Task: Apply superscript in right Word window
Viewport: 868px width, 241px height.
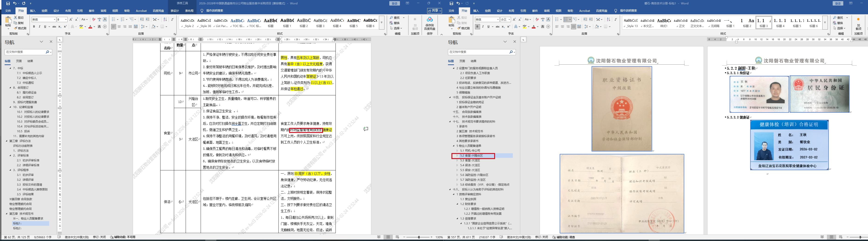Action: 508,27
